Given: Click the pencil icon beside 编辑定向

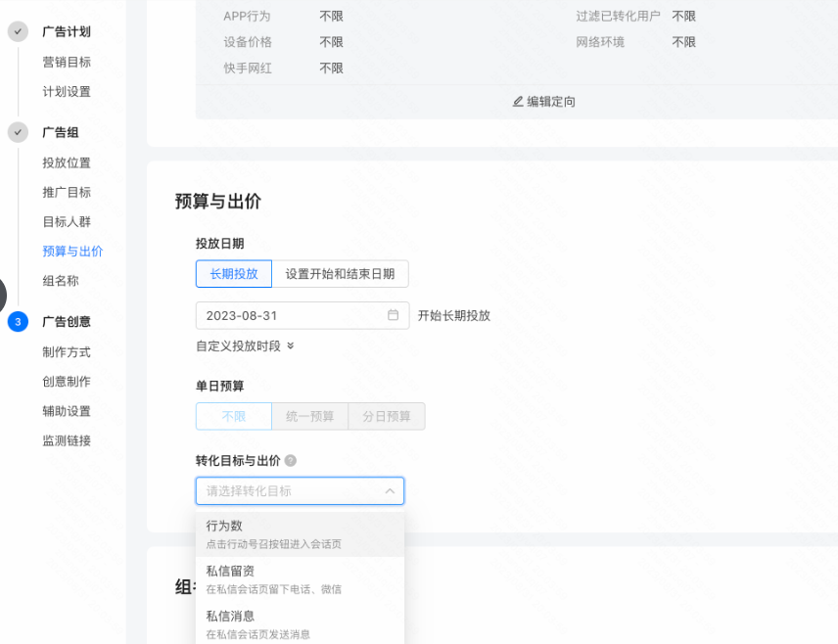Looking at the screenshot, I should point(517,102).
